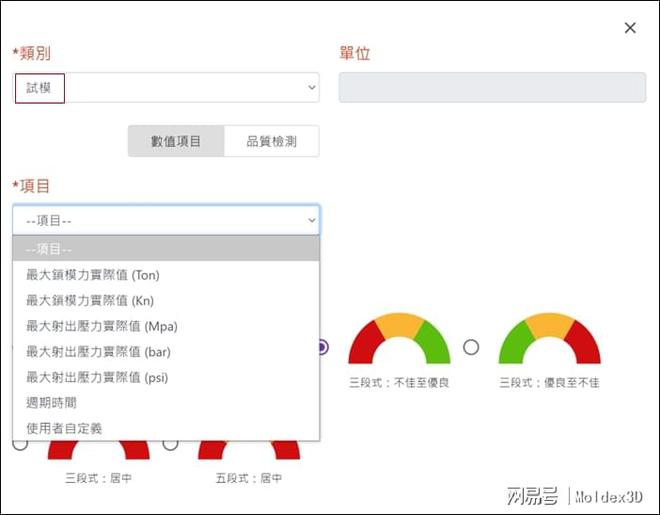Click the greyed 單位 input field

(492, 88)
